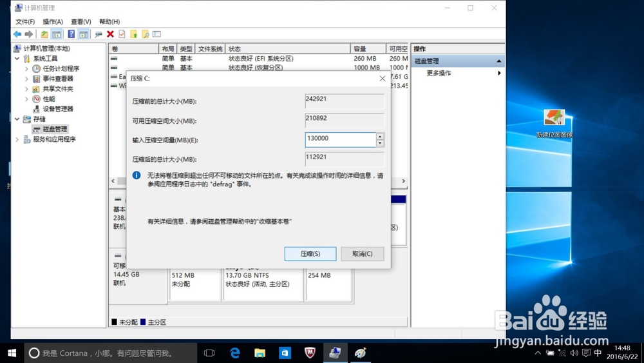The height and width of the screenshot is (363, 644).
Task: Click the blue Back arrow in toolbar
Action: 17,34
